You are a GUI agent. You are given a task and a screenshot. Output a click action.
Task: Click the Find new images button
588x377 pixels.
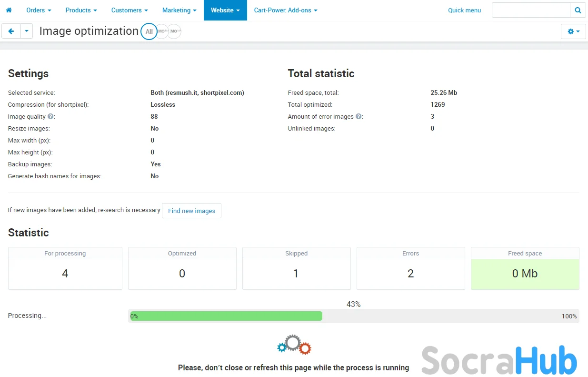[191, 211]
